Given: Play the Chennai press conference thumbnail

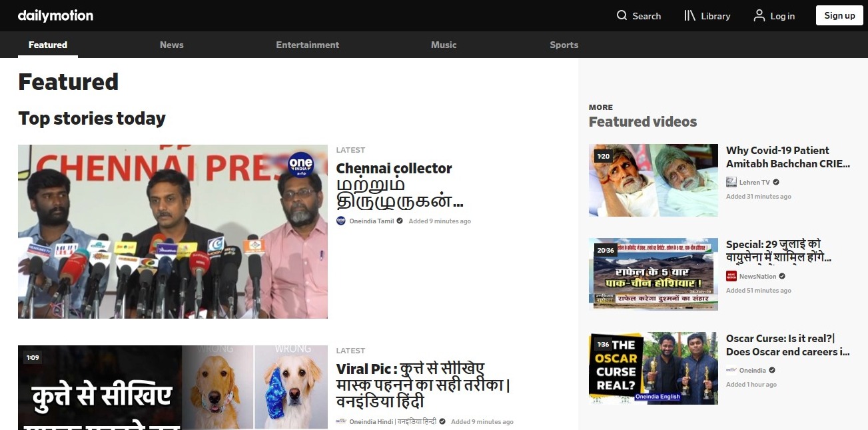Looking at the screenshot, I should coord(173,231).
